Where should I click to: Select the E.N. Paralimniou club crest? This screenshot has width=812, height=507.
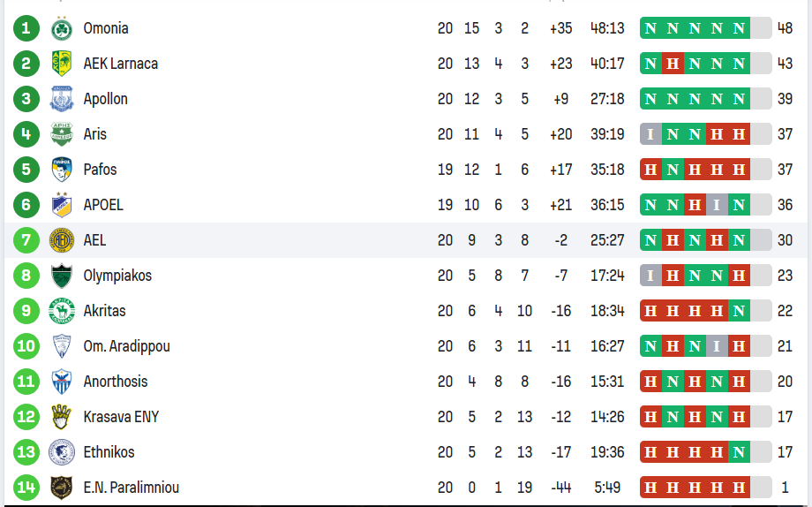62,488
